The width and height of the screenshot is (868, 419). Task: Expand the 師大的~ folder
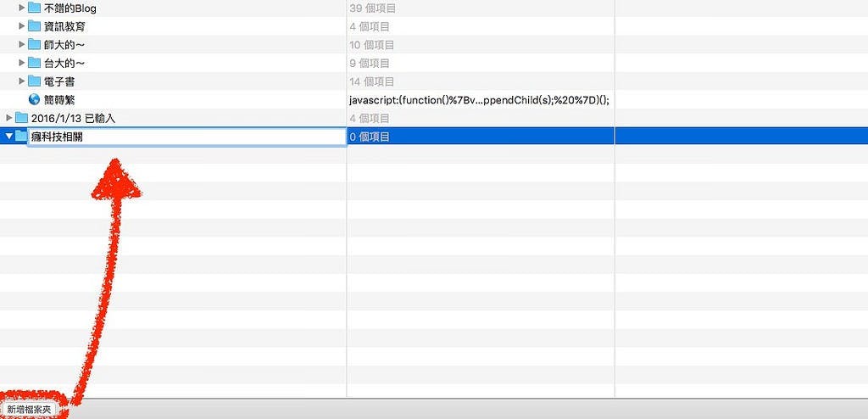pyautogui.click(x=21, y=44)
